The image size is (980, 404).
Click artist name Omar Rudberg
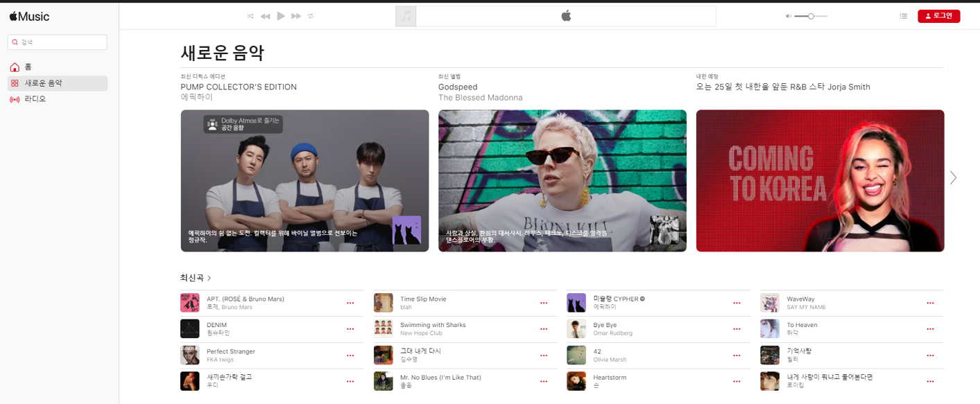pyautogui.click(x=612, y=333)
